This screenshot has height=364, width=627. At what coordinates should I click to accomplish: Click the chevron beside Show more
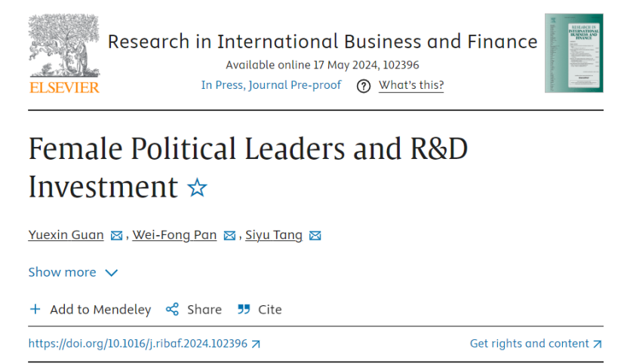click(x=112, y=273)
